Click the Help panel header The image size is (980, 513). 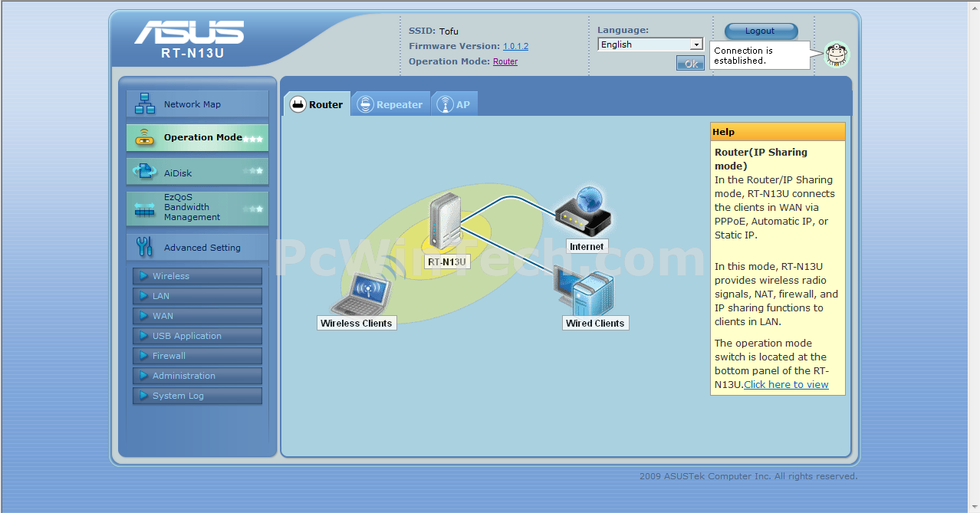[x=778, y=132]
